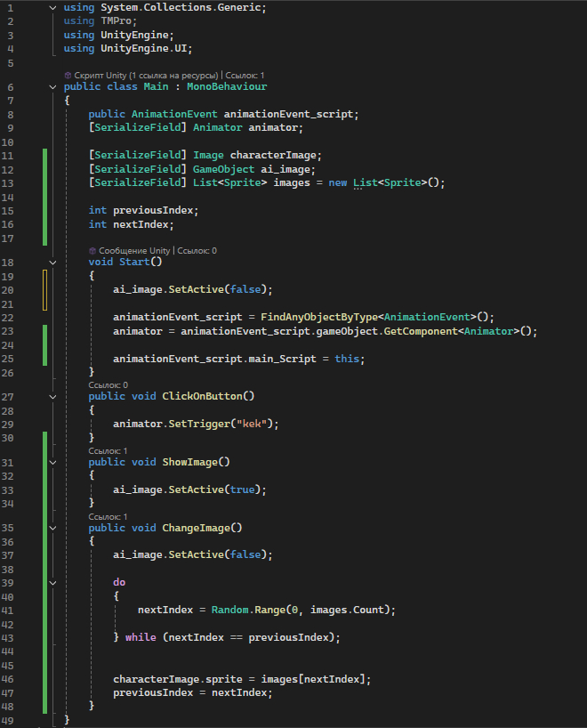Collapse the Main class definition
The image size is (587, 728).
(x=54, y=87)
